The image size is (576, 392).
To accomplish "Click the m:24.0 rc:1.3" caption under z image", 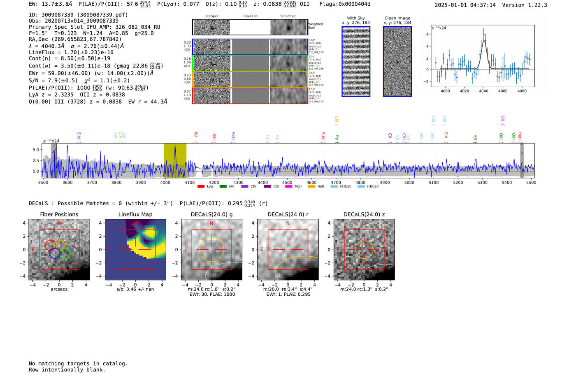I will tap(364, 289).
